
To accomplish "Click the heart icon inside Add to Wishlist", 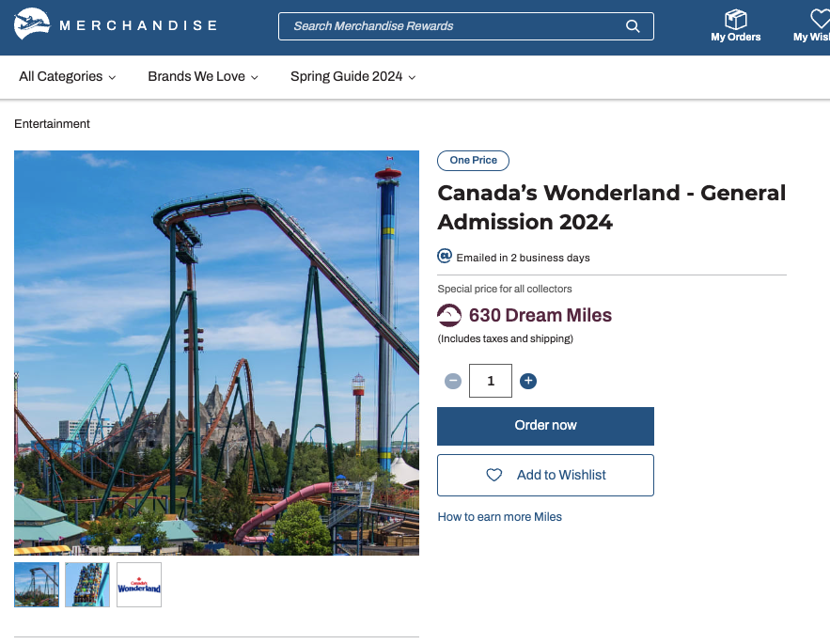I will click(494, 475).
